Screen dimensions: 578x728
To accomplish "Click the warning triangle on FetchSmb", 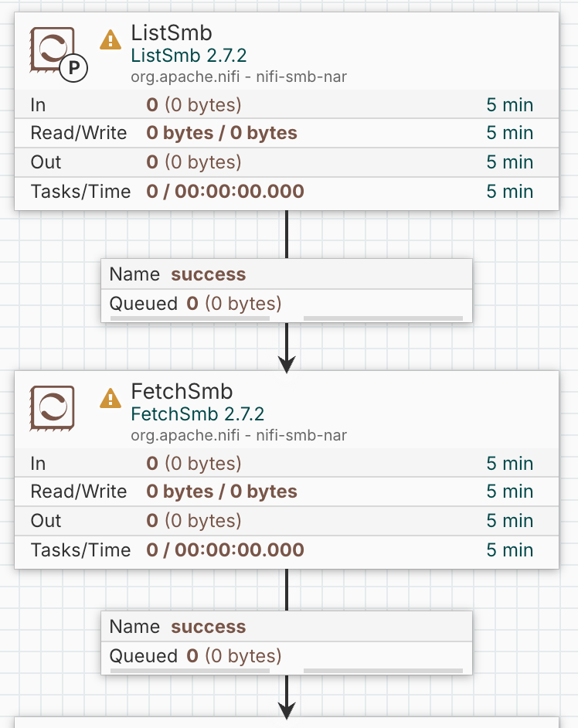I will (110, 398).
